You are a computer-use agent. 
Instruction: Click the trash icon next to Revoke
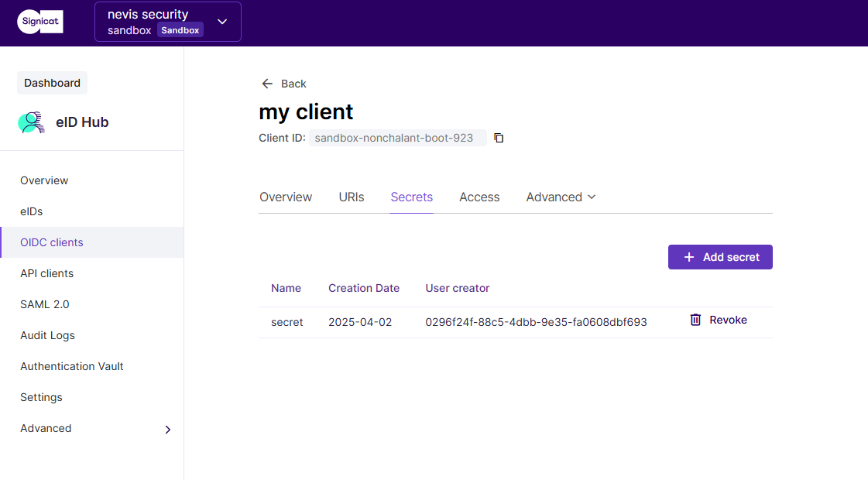click(x=695, y=320)
